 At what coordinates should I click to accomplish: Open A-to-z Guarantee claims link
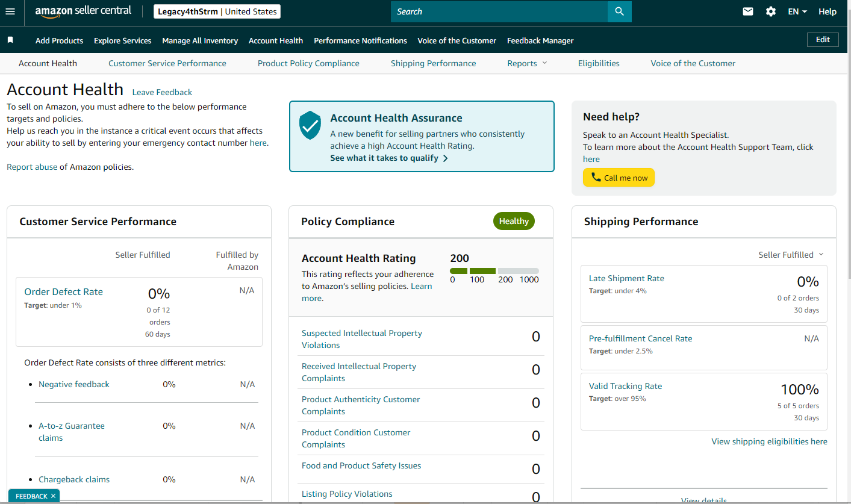point(72,432)
